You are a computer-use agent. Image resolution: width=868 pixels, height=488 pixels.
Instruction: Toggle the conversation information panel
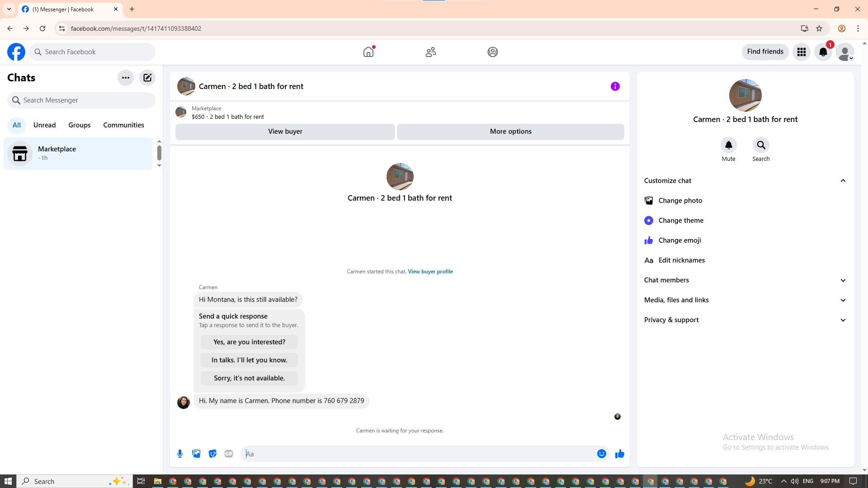[615, 86]
